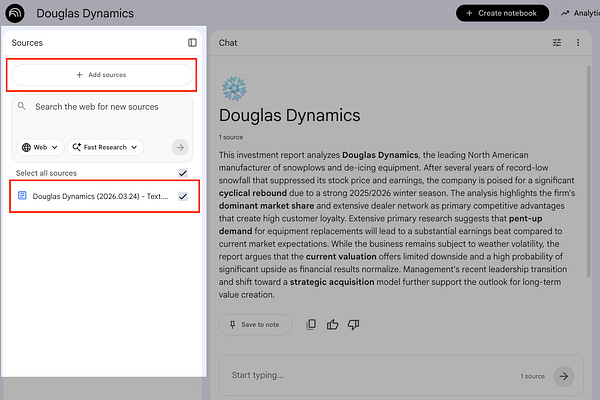This screenshot has width=600, height=400.
Task: Click bold text 'cyclical rebound' in the summary
Action: 253,193
